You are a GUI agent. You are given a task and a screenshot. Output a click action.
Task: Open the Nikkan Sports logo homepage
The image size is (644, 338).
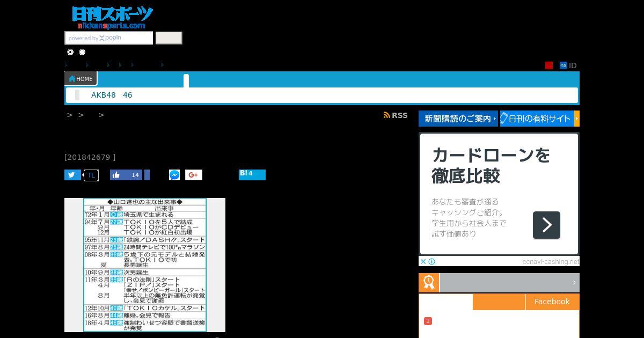pos(113,18)
